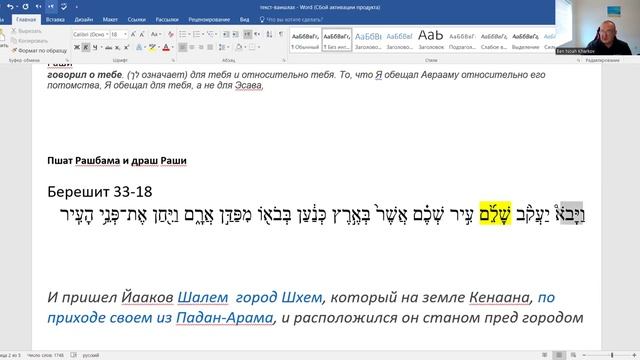Apply superscript formatting

pos(127,48)
